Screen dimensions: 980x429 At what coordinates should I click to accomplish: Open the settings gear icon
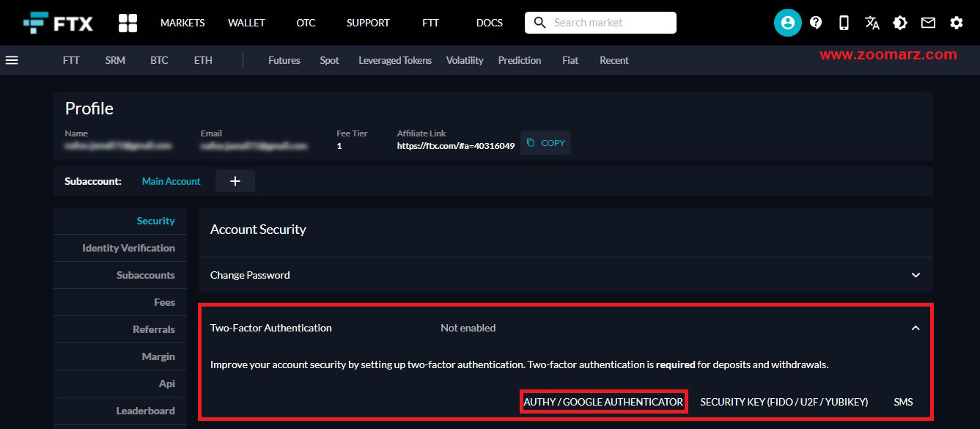pyautogui.click(x=957, y=23)
